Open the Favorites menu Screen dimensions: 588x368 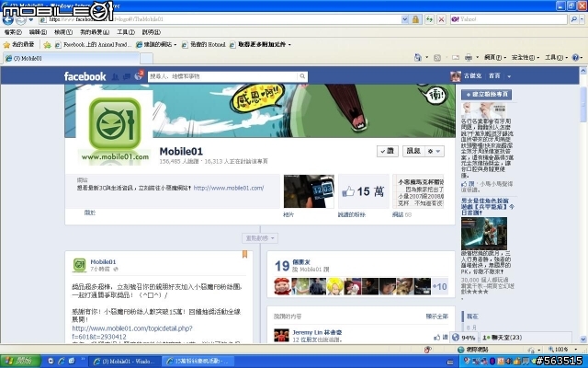pyautogui.click(x=95, y=32)
